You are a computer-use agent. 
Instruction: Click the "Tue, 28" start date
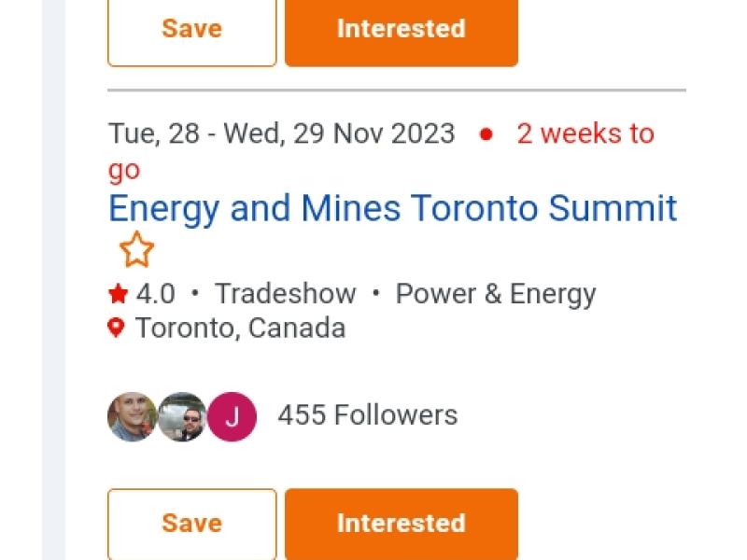click(154, 133)
